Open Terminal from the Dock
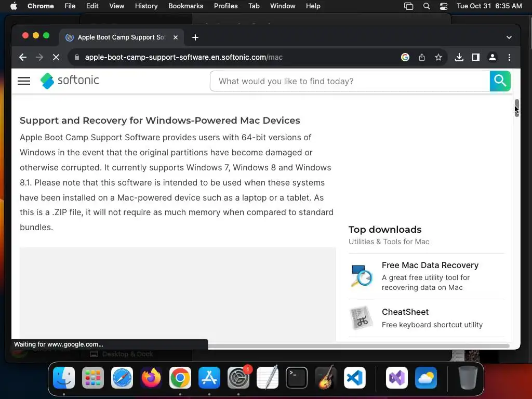 pyautogui.click(x=297, y=378)
